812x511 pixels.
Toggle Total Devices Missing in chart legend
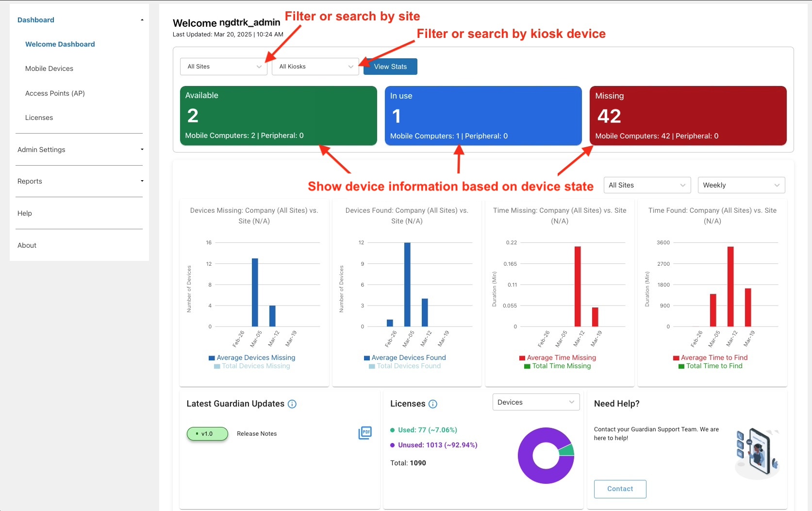[x=251, y=366]
